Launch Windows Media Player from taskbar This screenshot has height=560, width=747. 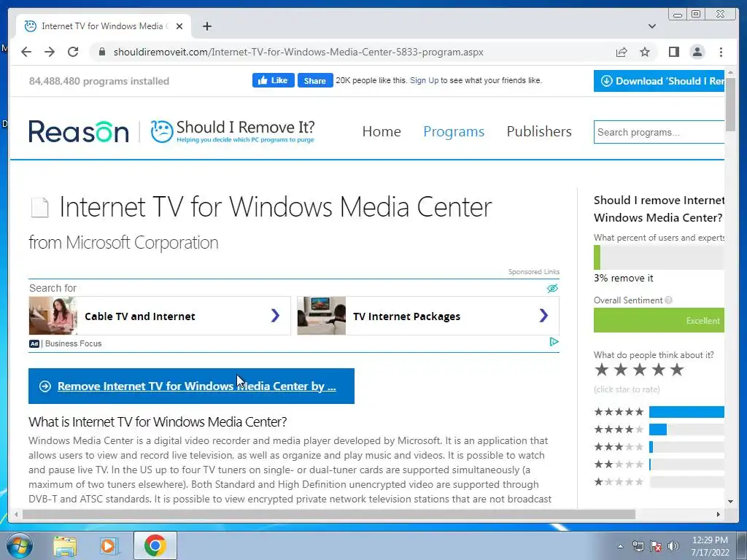pos(109,546)
